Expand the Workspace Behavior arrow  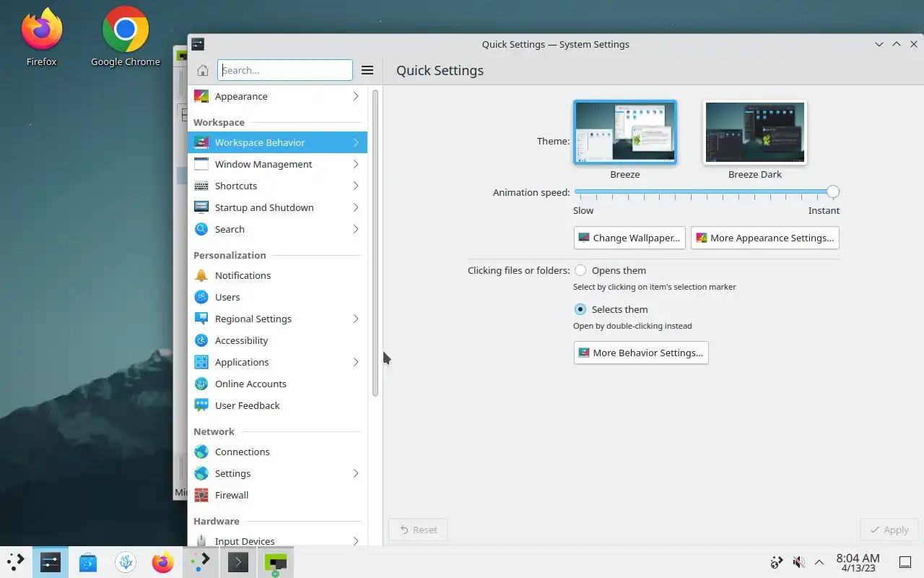(x=356, y=142)
